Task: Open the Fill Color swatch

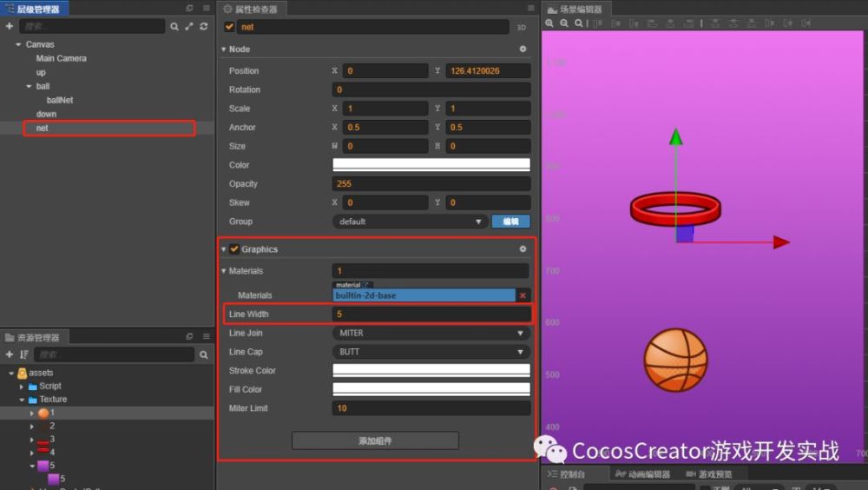Action: click(x=431, y=390)
